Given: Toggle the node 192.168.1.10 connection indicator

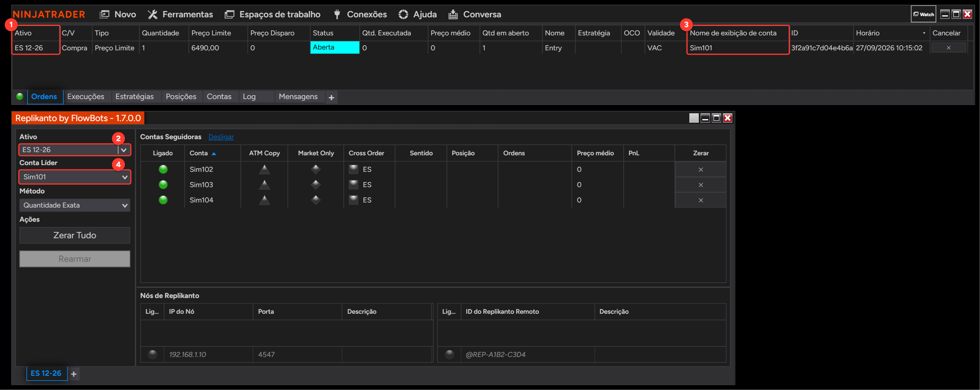Looking at the screenshot, I should [153, 354].
